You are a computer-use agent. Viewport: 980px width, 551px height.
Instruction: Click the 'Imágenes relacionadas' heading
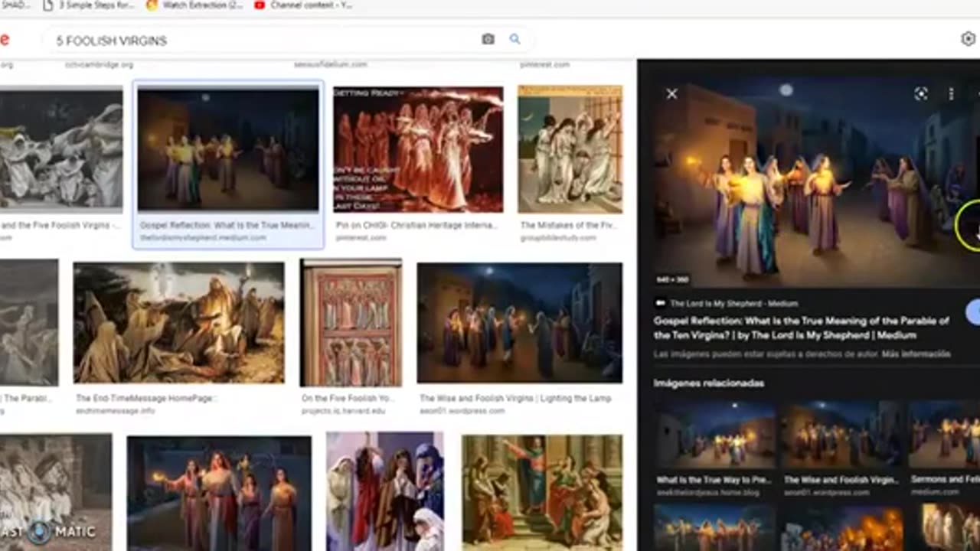pos(709,383)
